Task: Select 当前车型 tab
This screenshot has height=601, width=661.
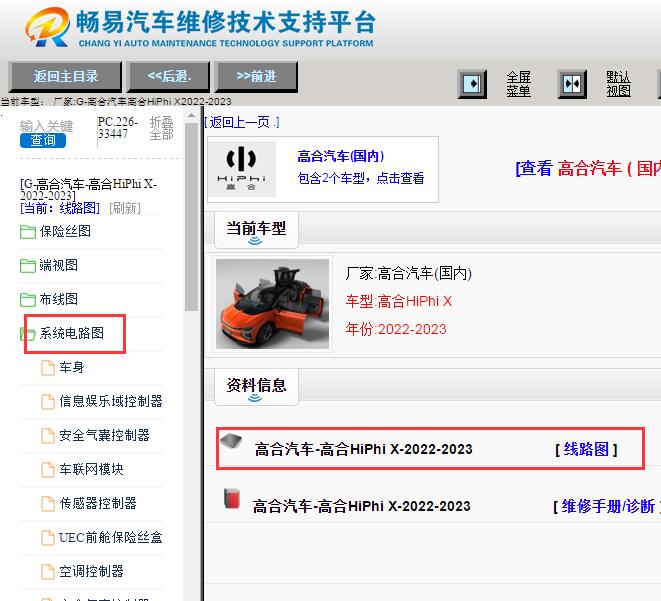Action: pos(256,230)
